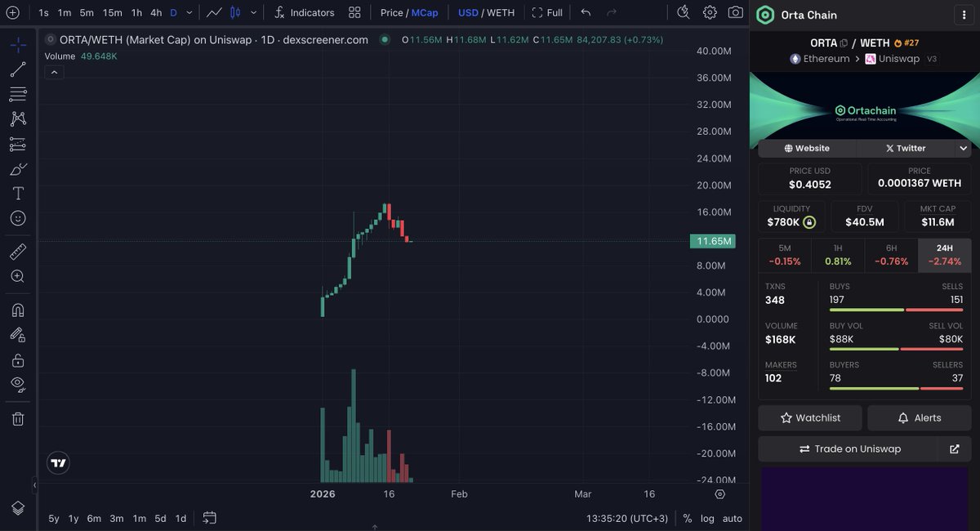Switch chart to MCap mode
980x531 pixels.
point(425,12)
